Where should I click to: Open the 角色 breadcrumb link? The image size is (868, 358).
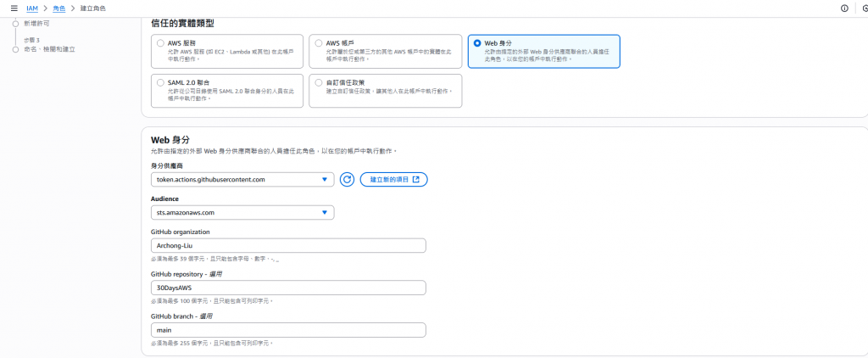coord(58,8)
